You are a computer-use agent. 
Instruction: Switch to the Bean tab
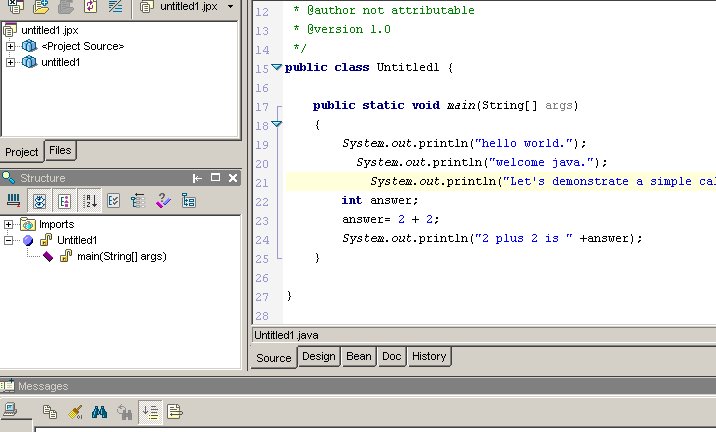click(358, 356)
